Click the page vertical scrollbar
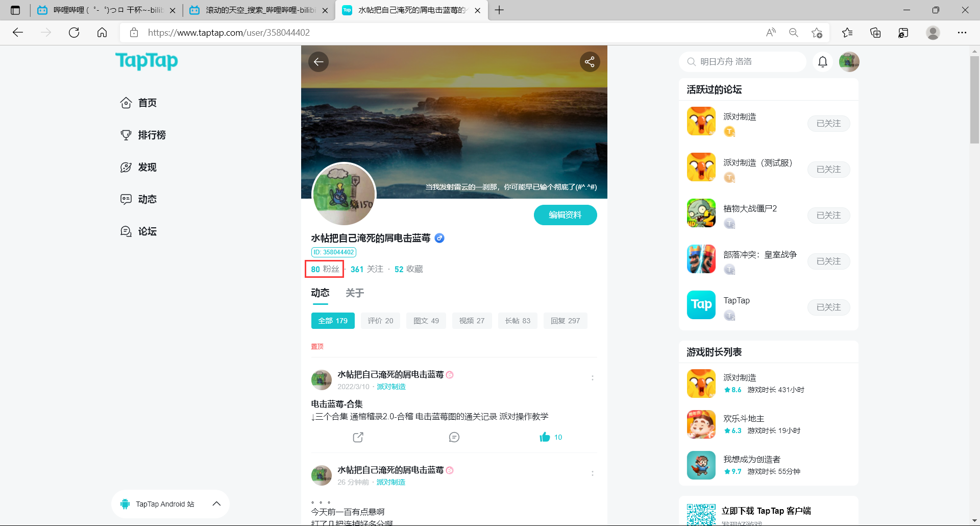 click(974, 100)
